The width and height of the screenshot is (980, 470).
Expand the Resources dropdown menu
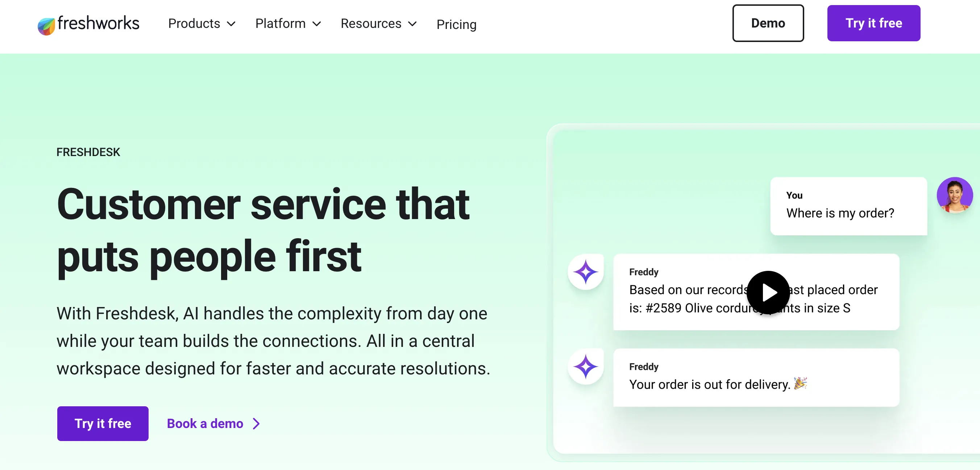pos(378,24)
